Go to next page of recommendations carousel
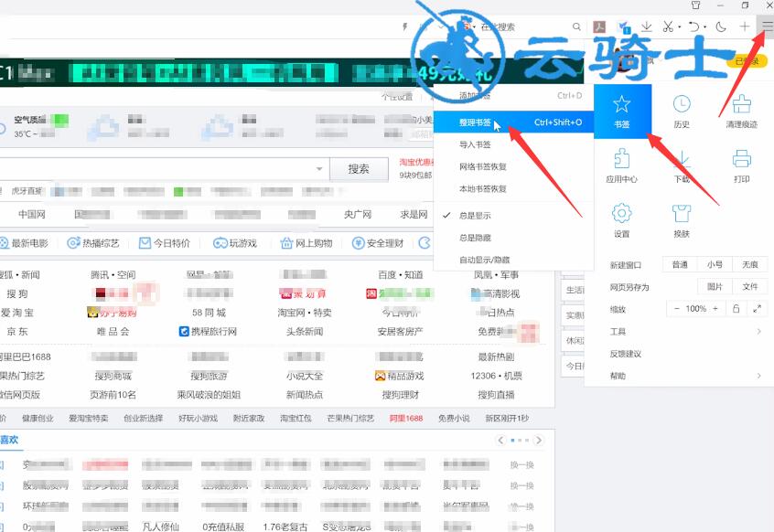 coord(539,440)
